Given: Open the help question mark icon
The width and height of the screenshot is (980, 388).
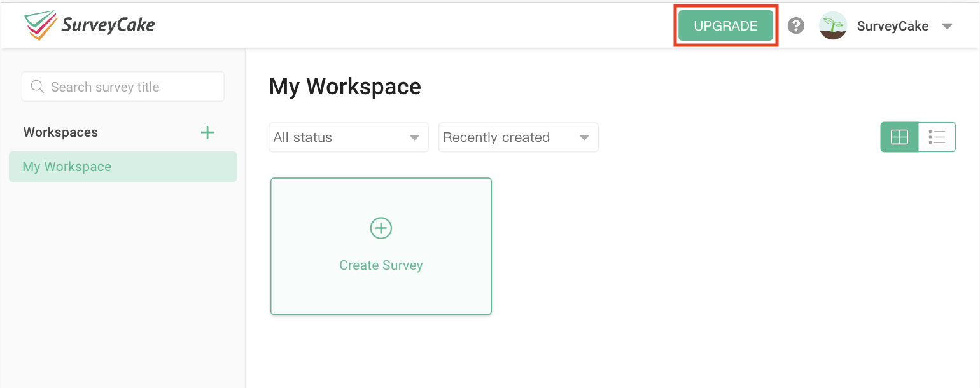Looking at the screenshot, I should (x=795, y=25).
